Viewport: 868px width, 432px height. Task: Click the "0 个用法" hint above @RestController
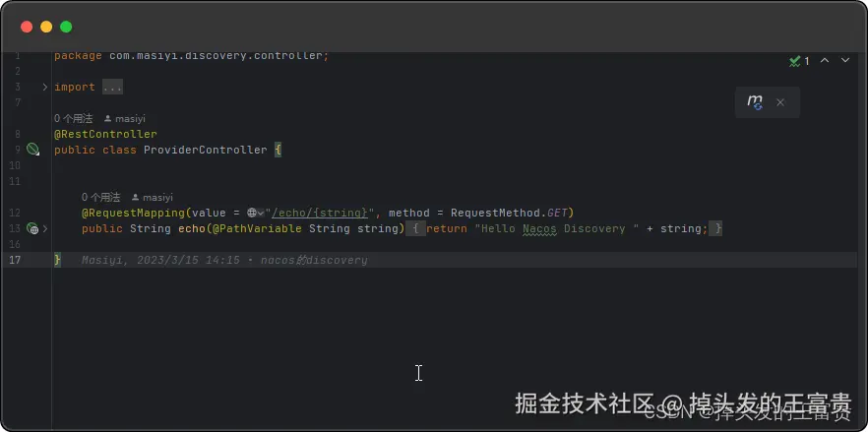pyautogui.click(x=74, y=118)
